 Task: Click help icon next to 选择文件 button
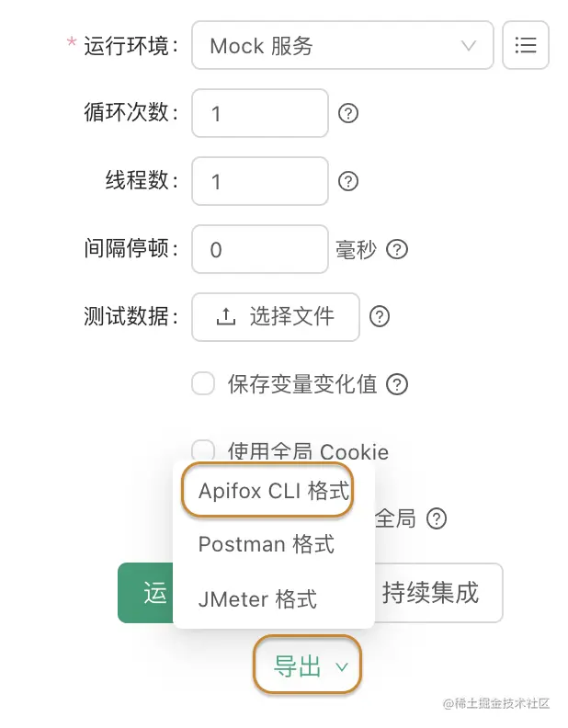pyautogui.click(x=380, y=317)
